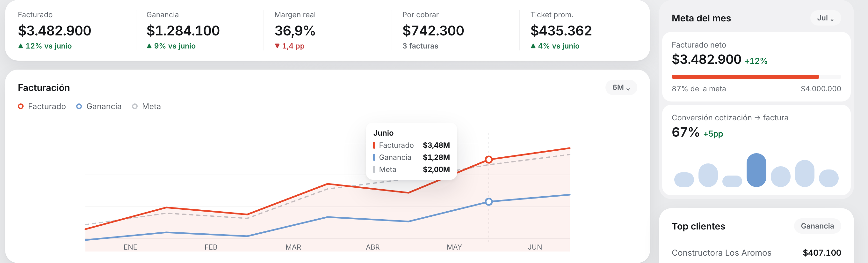This screenshot has width=868, height=263.
Task: Click the Por cobrar $742.300 value
Action: point(433,31)
